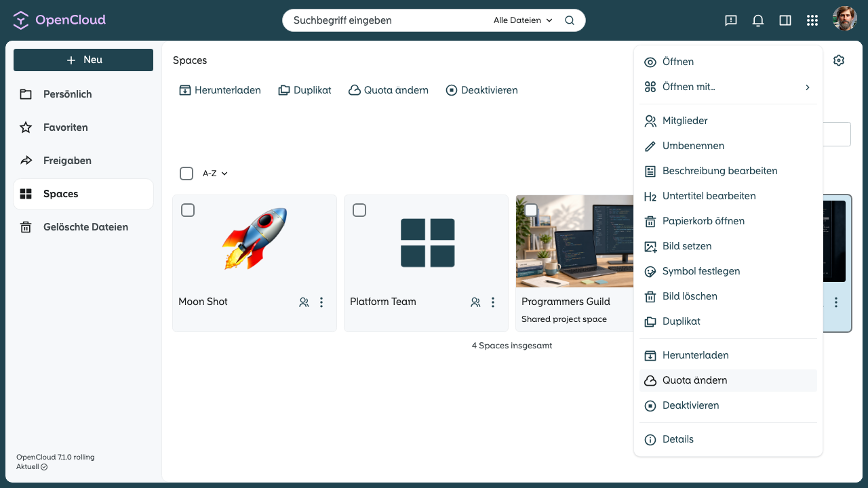Choose Öffnen in context menu
Image resolution: width=868 pixels, height=488 pixels.
(x=728, y=62)
